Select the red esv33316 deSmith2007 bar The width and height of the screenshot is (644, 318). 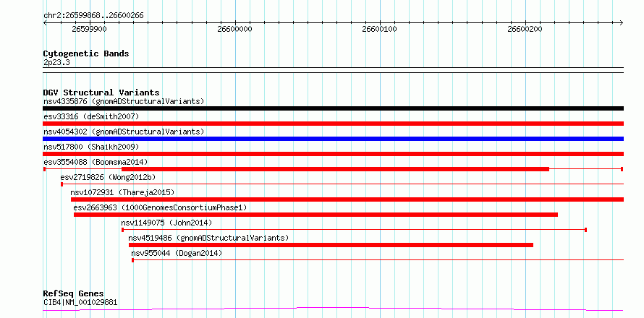coord(333,124)
